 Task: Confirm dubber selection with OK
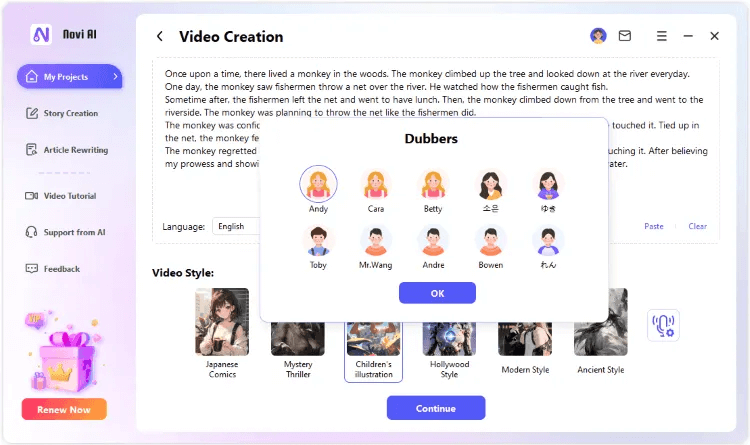(x=437, y=293)
